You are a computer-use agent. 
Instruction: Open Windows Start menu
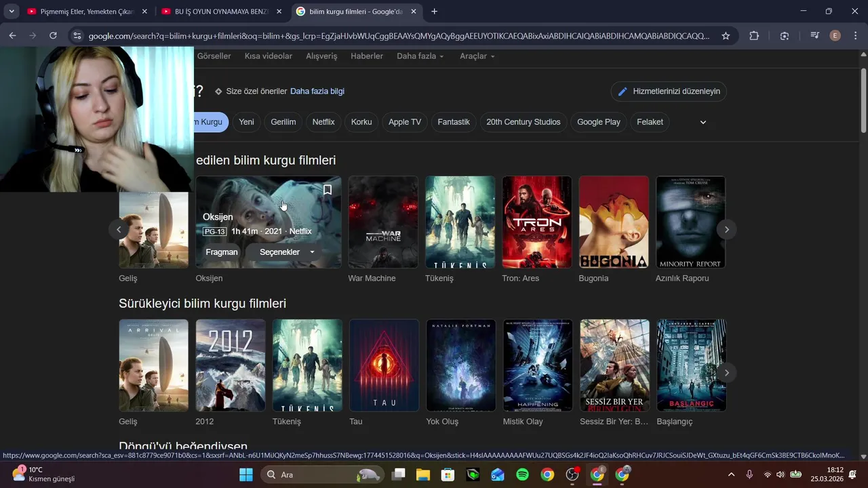245,474
